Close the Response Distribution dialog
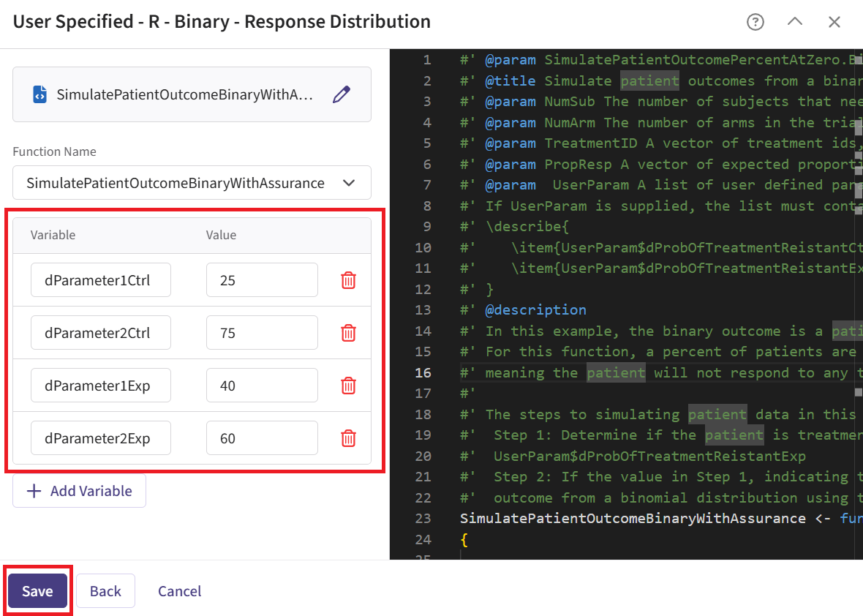Image resolution: width=863 pixels, height=616 pixels. click(834, 22)
